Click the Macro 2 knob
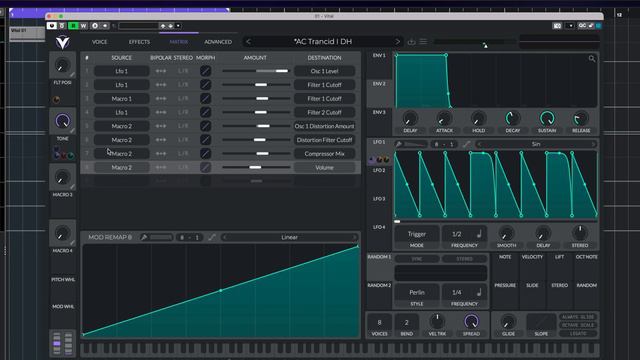Screen dimensions: 640x360 (x=62, y=177)
